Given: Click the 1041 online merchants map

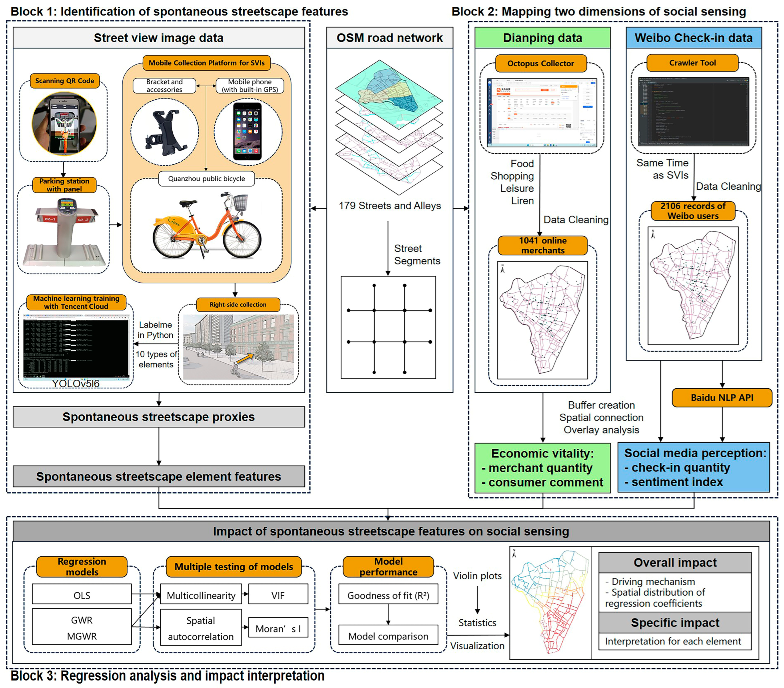Looking at the screenshot, I should 542,320.
